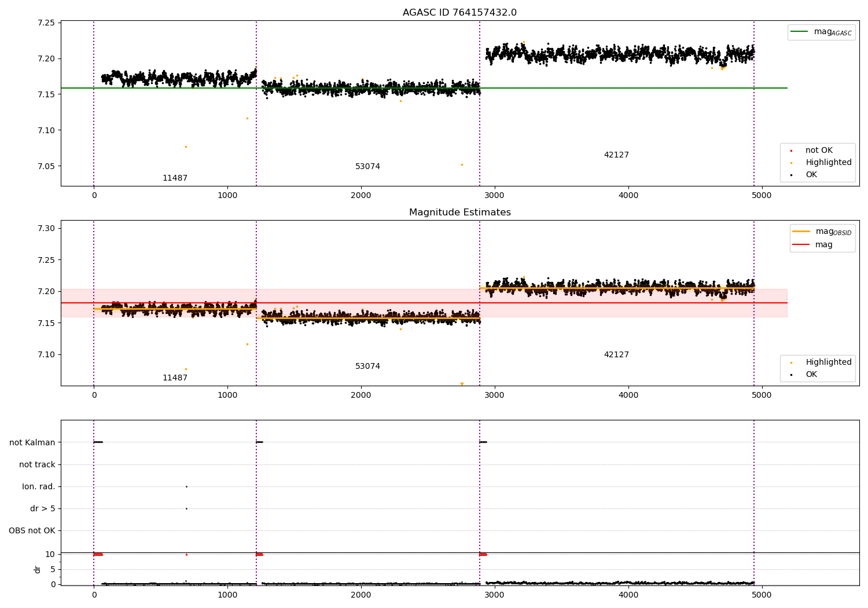The image size is (868, 608).
Task: Click the 7.05 tick of top plot
Action: pos(46,167)
